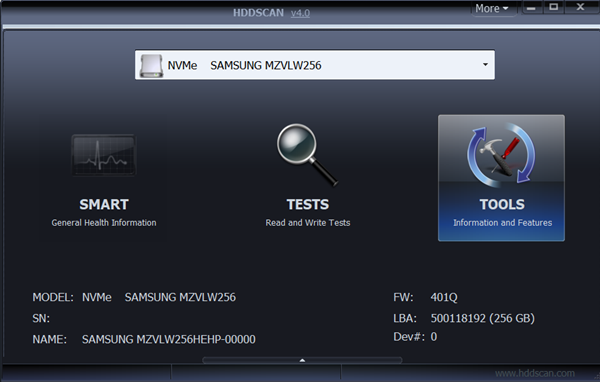Click the firmware value 401Q
Image resolution: width=600 pixels, height=382 pixels.
(x=444, y=297)
